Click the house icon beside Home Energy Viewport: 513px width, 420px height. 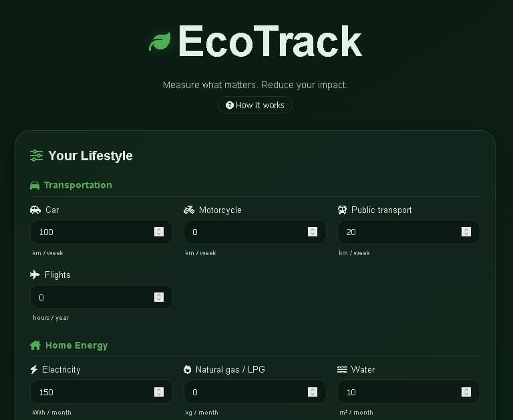pos(35,345)
